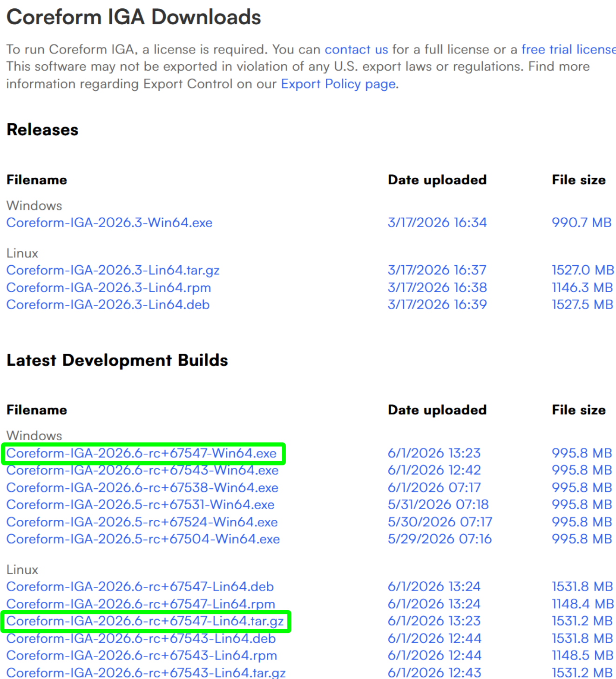This screenshot has height=679, width=616.
Task: Select the rc+67547-Lin64.tar.gz upload date
Action: [x=434, y=621]
